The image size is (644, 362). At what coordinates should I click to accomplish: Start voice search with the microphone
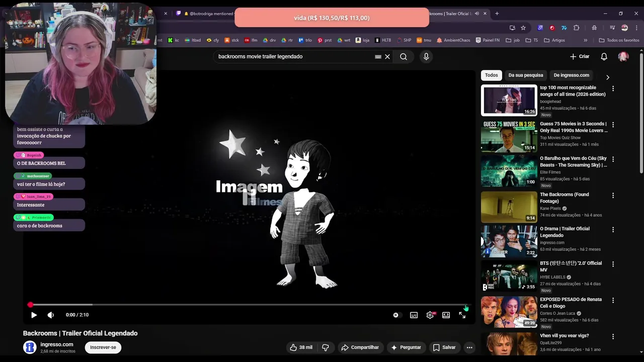click(x=426, y=57)
